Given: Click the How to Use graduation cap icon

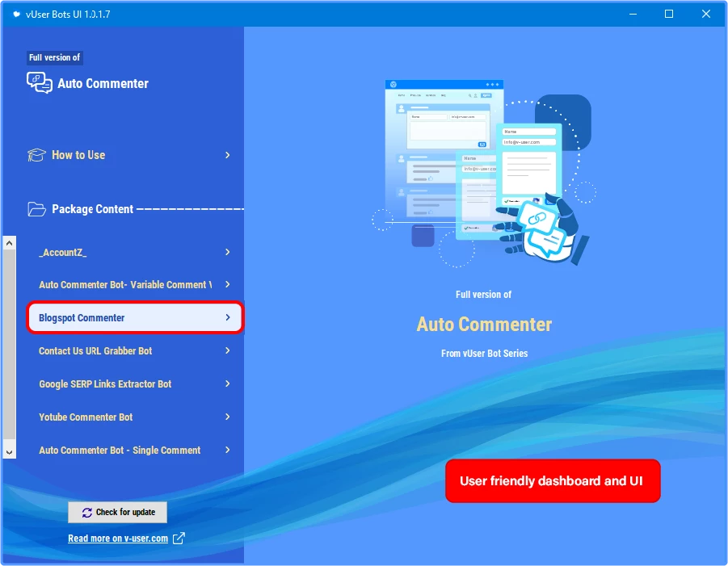Looking at the screenshot, I should point(36,155).
